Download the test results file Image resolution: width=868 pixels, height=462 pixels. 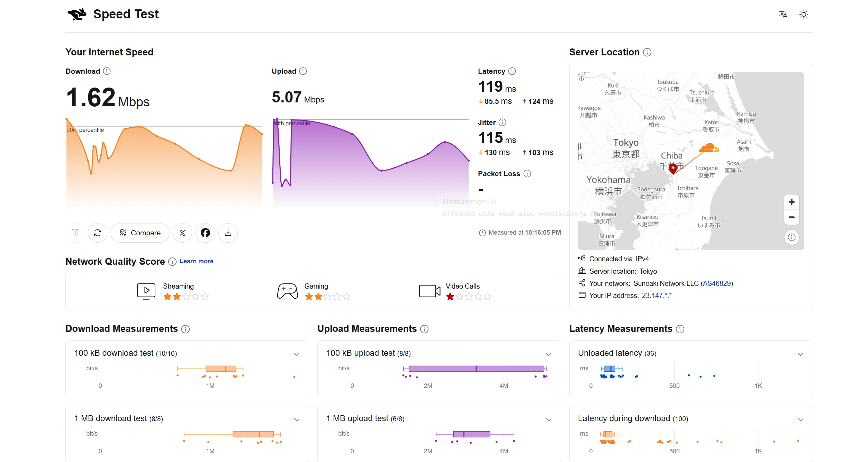[x=228, y=233]
